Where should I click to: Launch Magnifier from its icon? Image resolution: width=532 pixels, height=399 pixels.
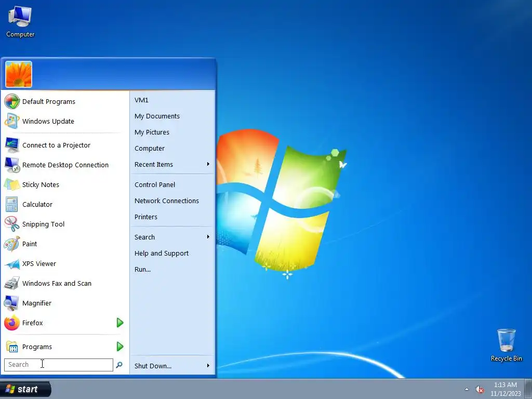[12, 303]
